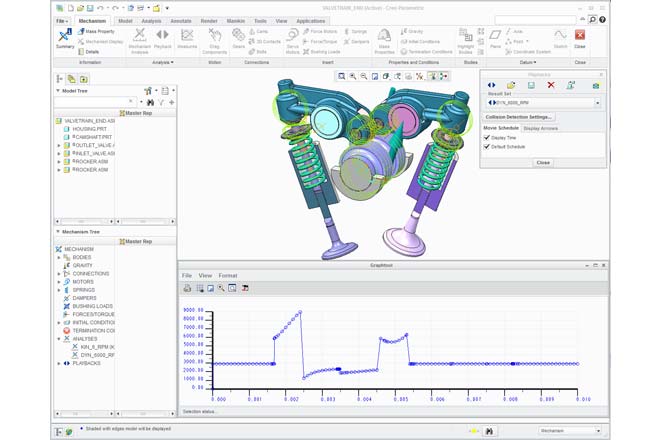Select the Gears connection tool

click(x=238, y=39)
